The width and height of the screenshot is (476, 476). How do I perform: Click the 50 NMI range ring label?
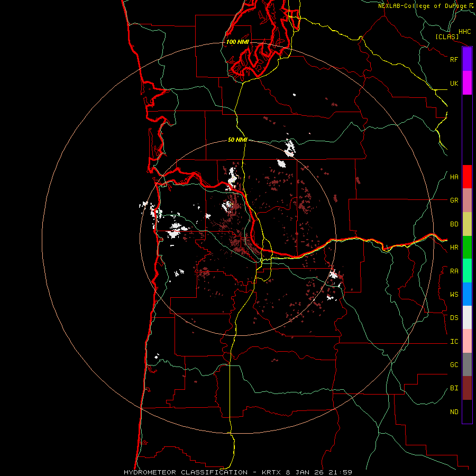237,140
